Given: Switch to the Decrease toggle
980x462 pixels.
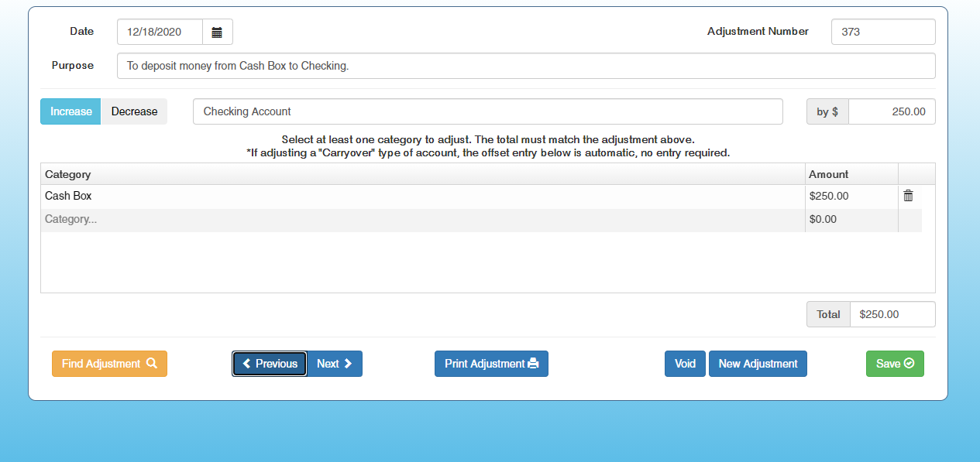Looking at the screenshot, I should 134,111.
